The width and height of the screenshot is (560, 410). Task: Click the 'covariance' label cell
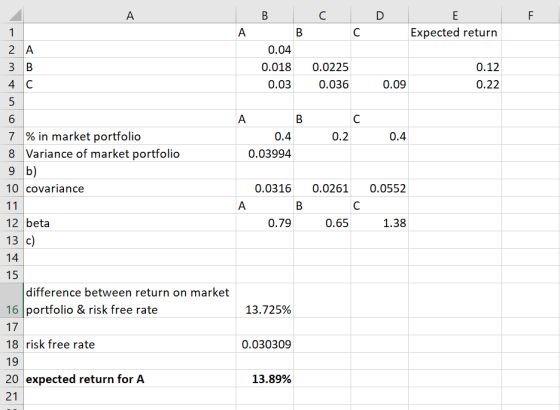point(130,188)
